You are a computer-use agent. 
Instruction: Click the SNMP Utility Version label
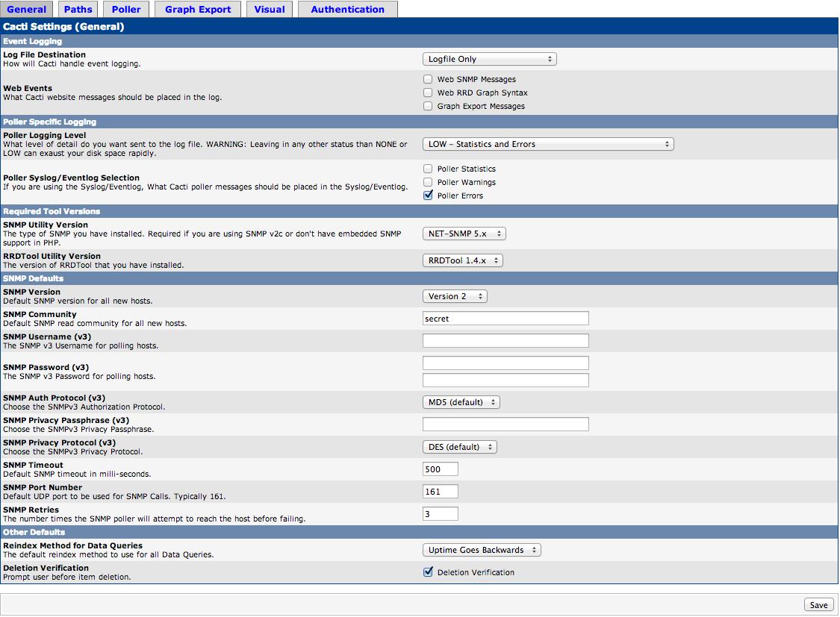click(45, 225)
